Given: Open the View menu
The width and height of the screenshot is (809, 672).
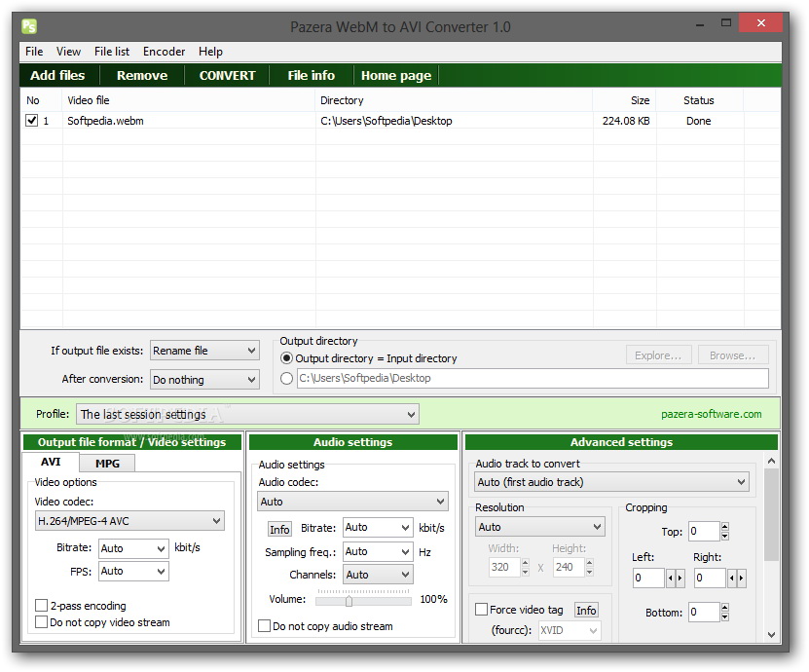Looking at the screenshot, I should [x=68, y=52].
